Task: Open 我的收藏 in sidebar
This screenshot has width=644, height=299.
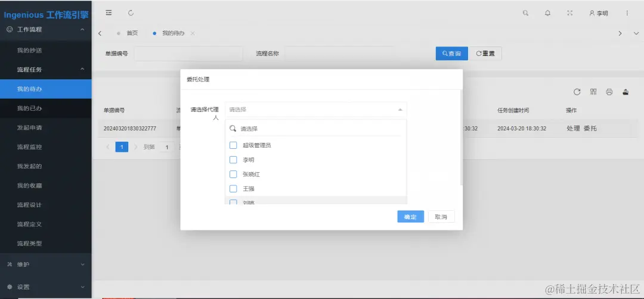Action: click(45, 185)
